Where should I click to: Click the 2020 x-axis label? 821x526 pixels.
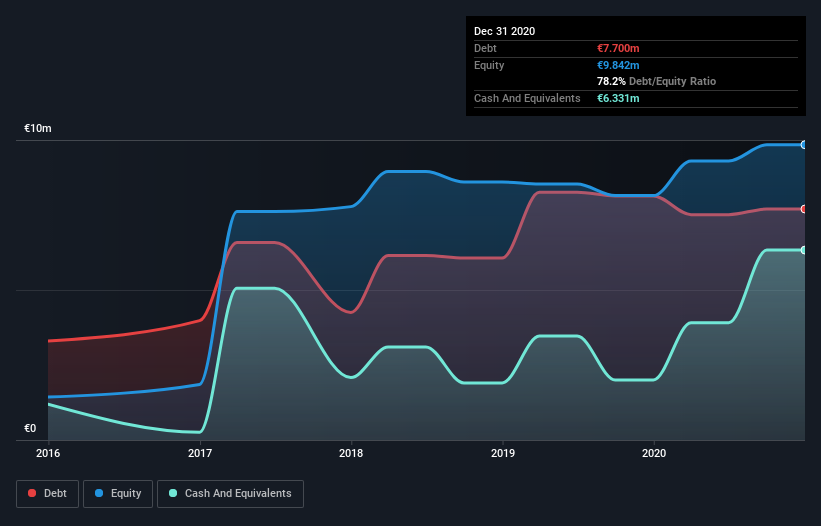coord(654,453)
